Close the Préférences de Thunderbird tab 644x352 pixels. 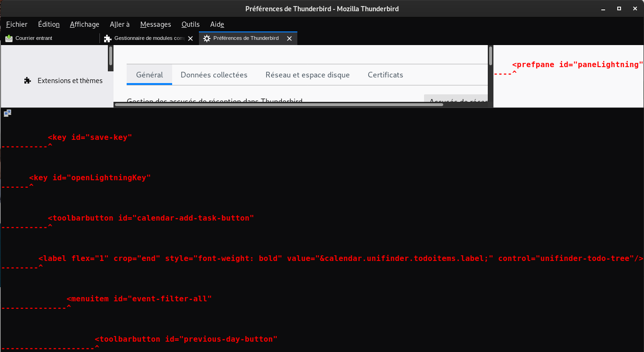coord(289,38)
